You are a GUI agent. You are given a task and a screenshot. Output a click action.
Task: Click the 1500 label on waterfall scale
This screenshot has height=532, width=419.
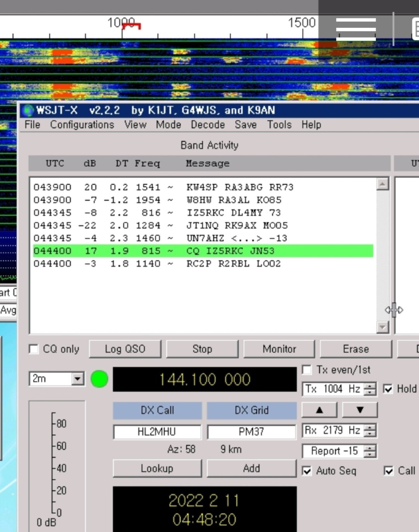[x=301, y=22]
